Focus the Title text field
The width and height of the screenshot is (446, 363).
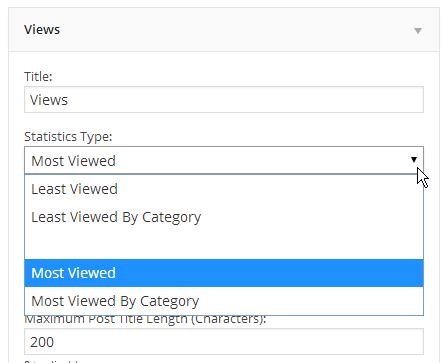pos(224,100)
